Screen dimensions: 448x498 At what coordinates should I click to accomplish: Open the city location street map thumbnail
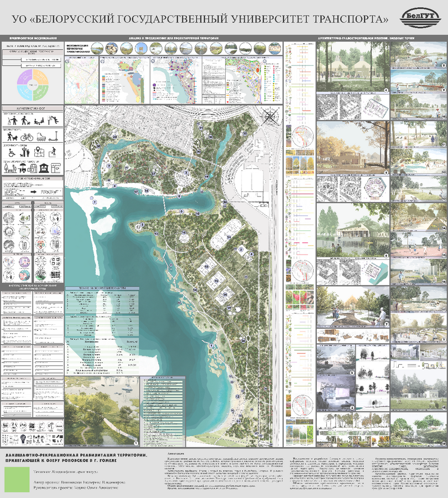(x=82, y=80)
